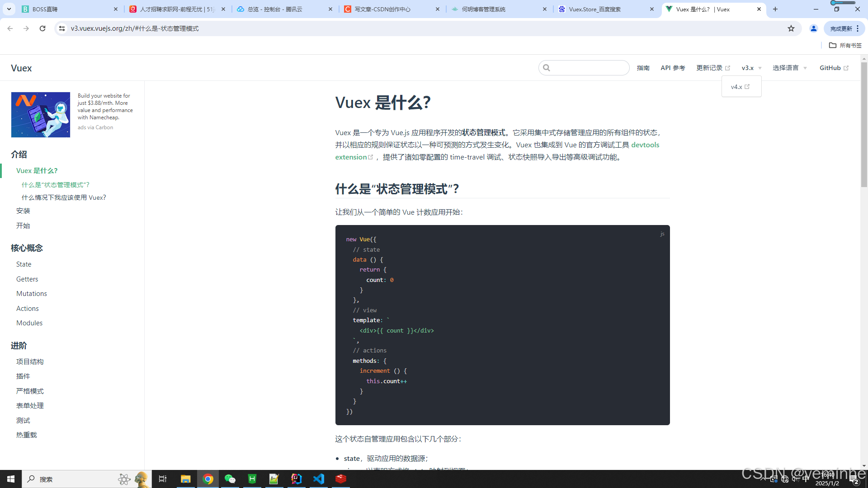The height and width of the screenshot is (488, 868).
Task: Click the Namecheap ad thumbnail
Action: tap(41, 115)
